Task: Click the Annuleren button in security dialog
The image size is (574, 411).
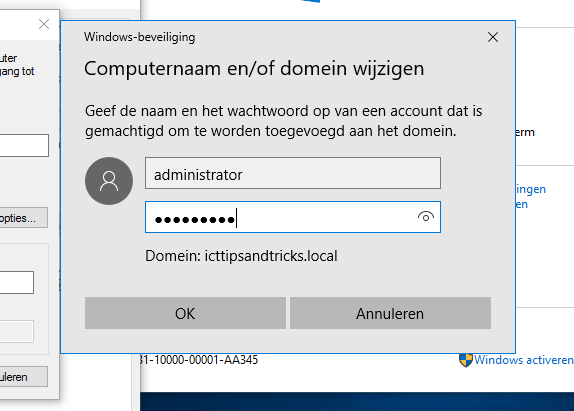Action: (390, 313)
